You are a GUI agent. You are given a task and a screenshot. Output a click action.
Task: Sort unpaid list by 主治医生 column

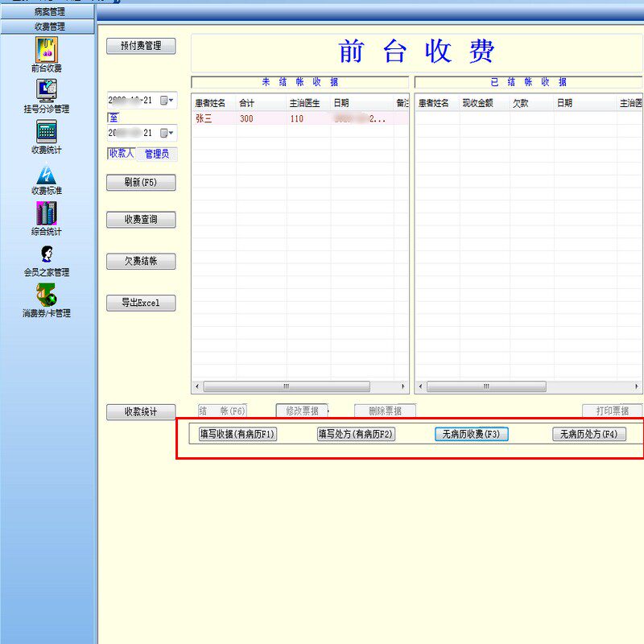pyautogui.click(x=308, y=103)
